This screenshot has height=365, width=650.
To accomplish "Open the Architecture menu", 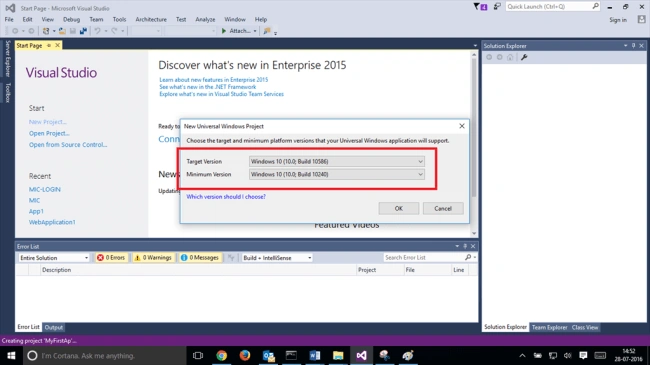I will click(x=151, y=19).
